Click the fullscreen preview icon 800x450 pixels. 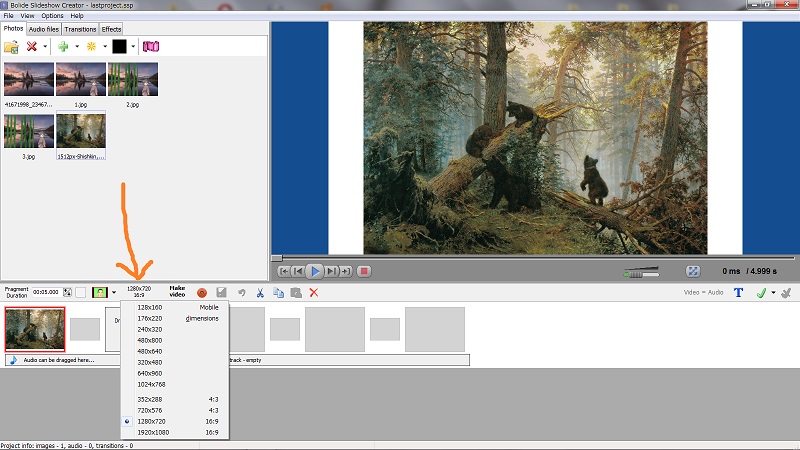tap(692, 271)
